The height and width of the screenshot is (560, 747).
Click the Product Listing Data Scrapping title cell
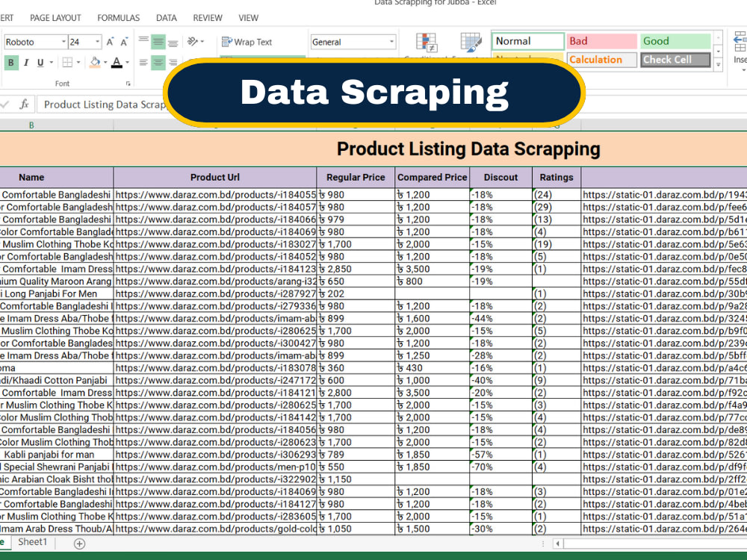coord(373,149)
